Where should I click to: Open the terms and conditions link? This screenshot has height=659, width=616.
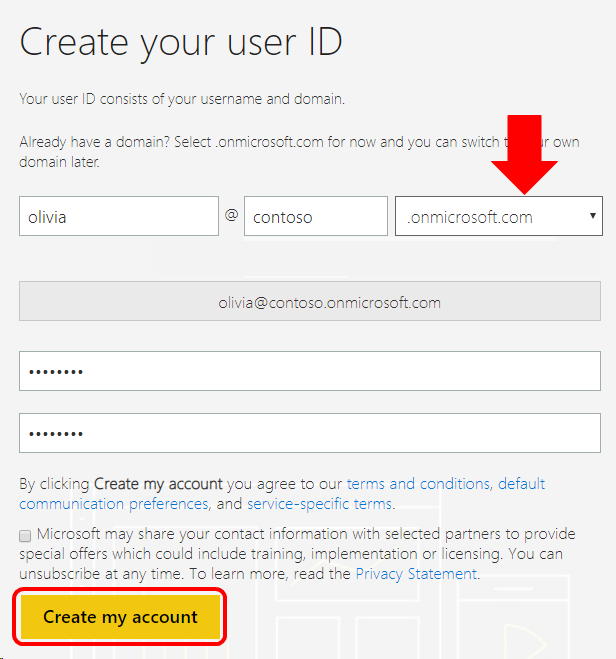pyautogui.click(x=418, y=484)
